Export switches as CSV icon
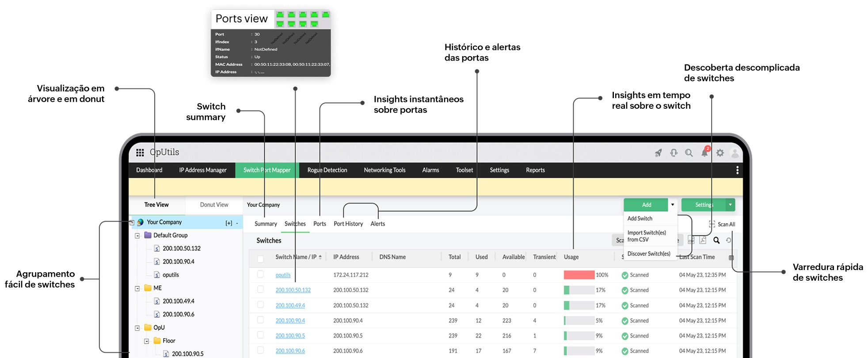Viewport: 868px width, 358px height. pyautogui.click(x=691, y=240)
